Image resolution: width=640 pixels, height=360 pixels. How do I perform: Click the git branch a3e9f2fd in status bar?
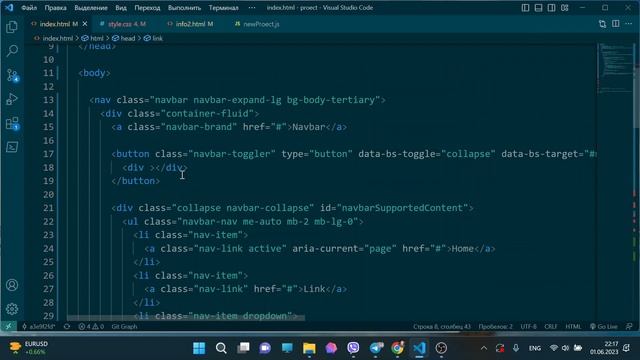coord(39,327)
